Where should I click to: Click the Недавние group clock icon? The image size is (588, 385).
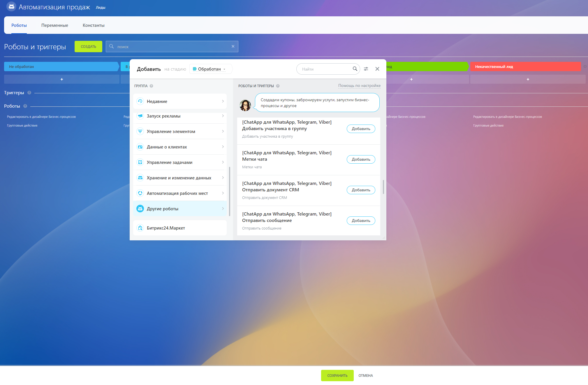coord(140,101)
